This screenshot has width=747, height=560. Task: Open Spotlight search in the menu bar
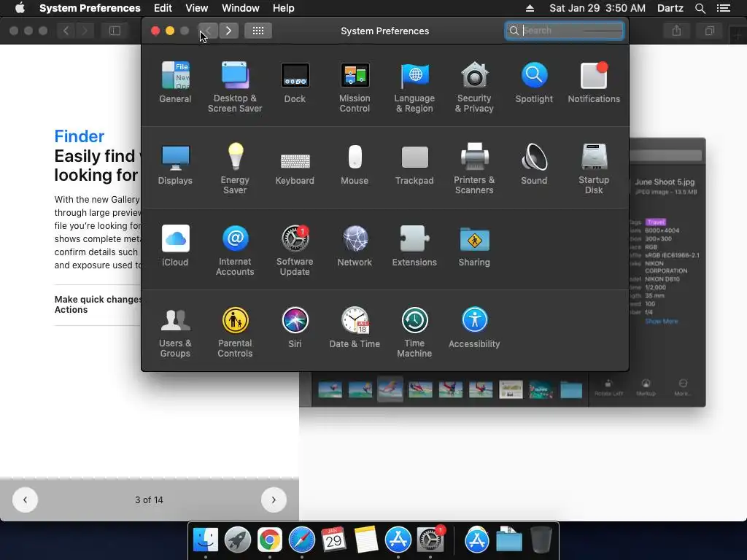700,8
